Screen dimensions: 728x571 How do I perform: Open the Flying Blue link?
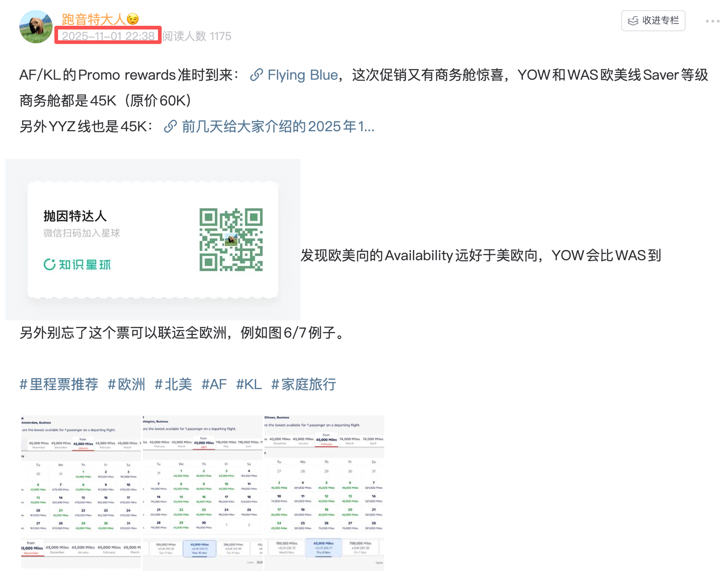(x=303, y=75)
